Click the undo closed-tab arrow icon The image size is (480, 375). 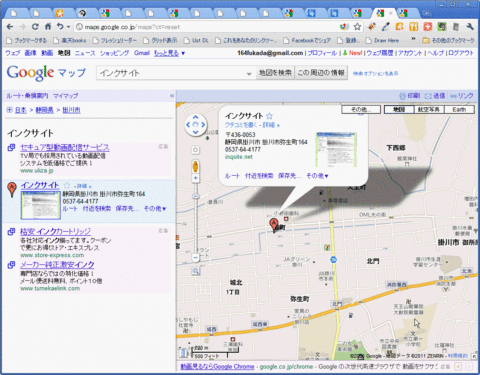(x=60, y=26)
